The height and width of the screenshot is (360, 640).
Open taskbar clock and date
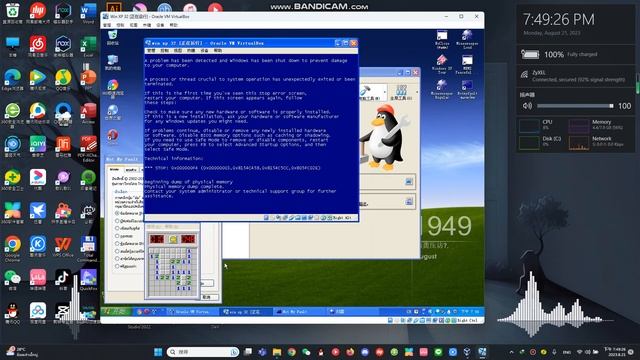click(x=616, y=352)
